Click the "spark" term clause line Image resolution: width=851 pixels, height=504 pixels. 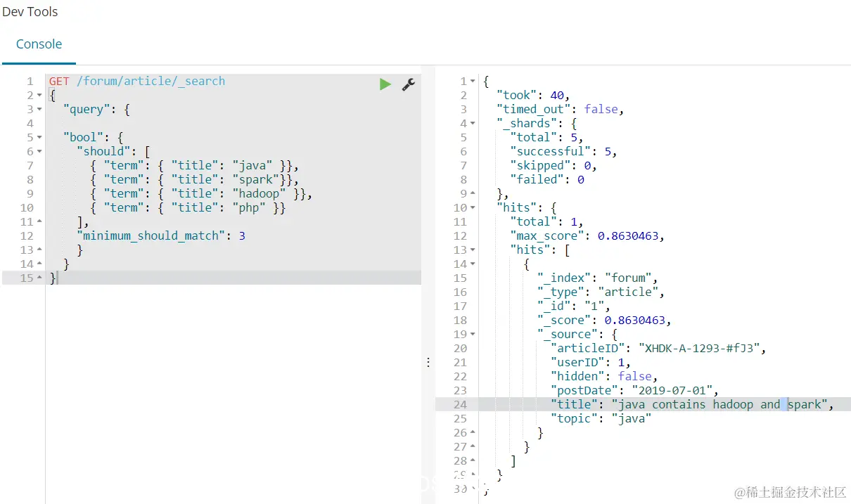coord(194,179)
